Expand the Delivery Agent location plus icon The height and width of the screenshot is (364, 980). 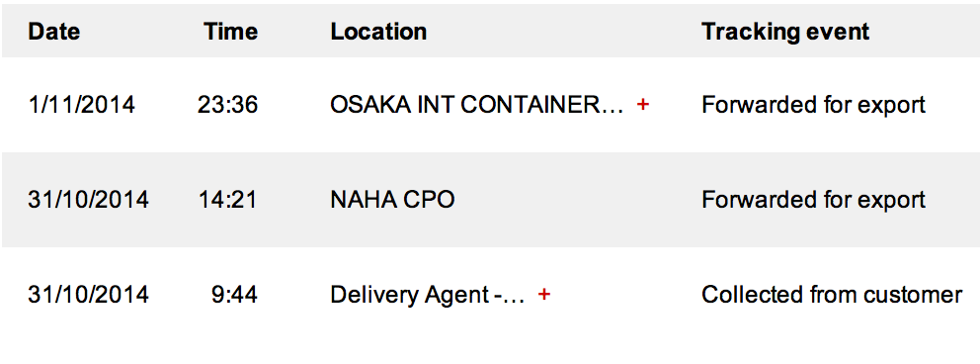(x=543, y=294)
